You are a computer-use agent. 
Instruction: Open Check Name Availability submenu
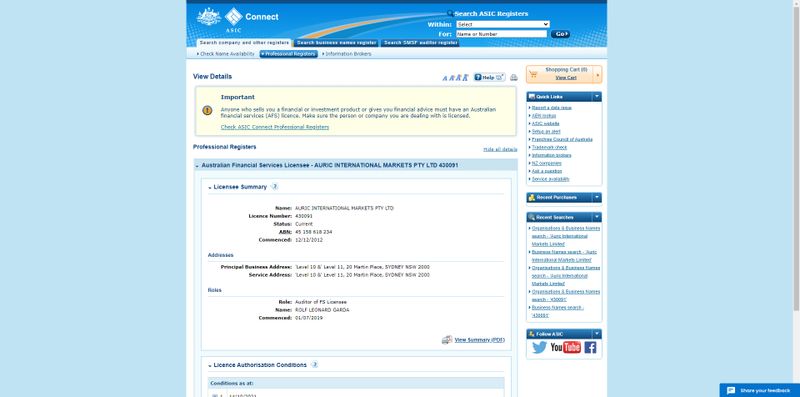226,54
